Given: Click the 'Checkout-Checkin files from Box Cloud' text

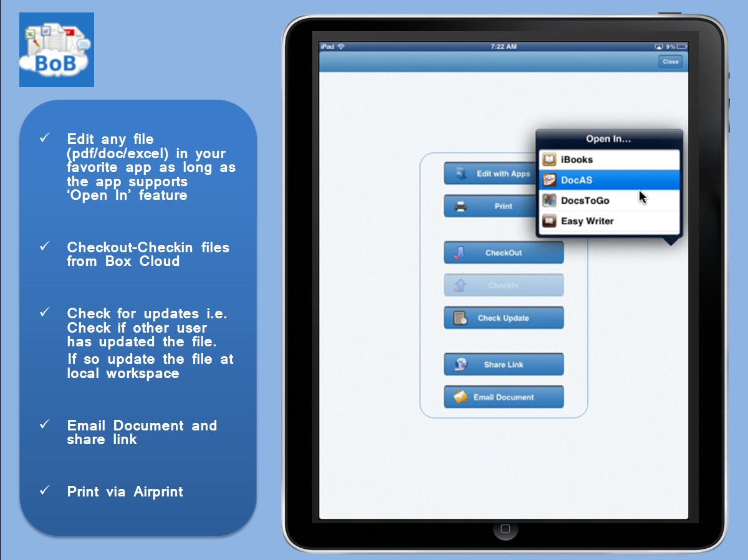Looking at the screenshot, I should (x=148, y=254).
